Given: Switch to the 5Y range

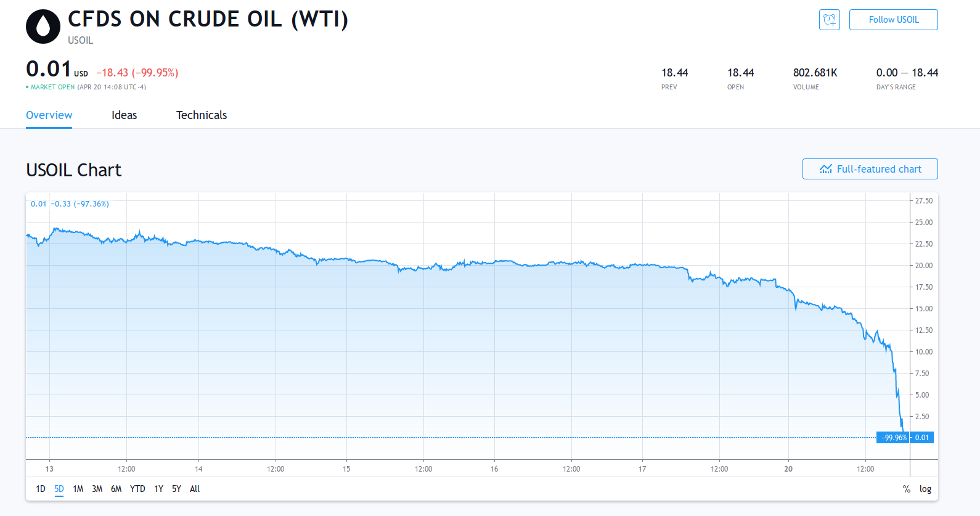Looking at the screenshot, I should click(x=177, y=489).
